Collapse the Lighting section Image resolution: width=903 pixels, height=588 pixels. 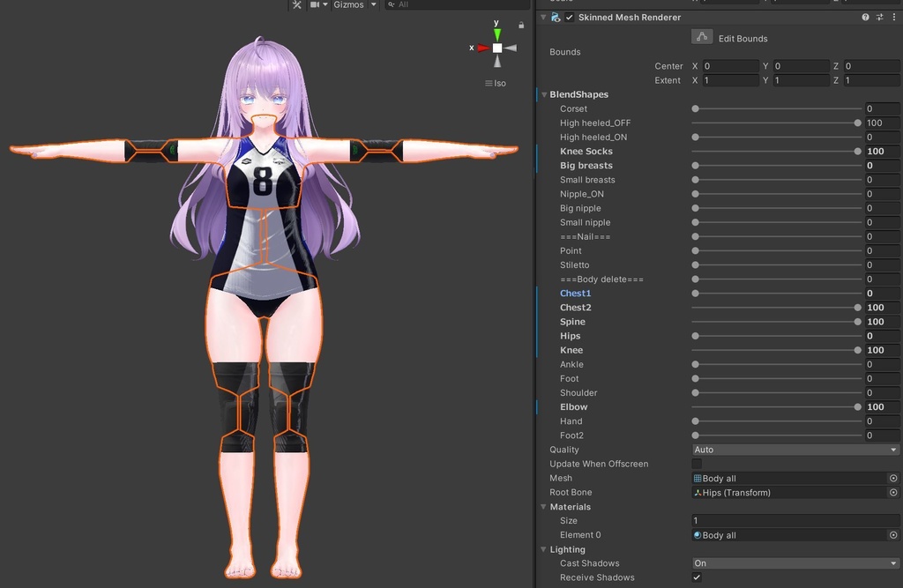click(543, 549)
